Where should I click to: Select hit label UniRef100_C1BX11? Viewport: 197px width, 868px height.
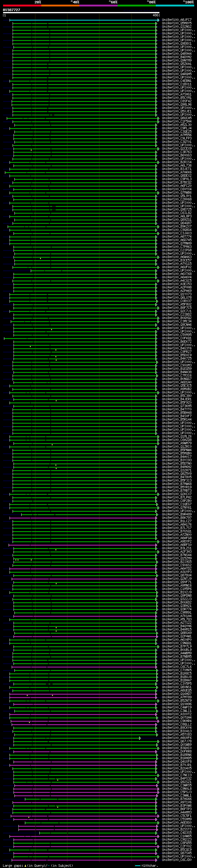coord(177,84)
